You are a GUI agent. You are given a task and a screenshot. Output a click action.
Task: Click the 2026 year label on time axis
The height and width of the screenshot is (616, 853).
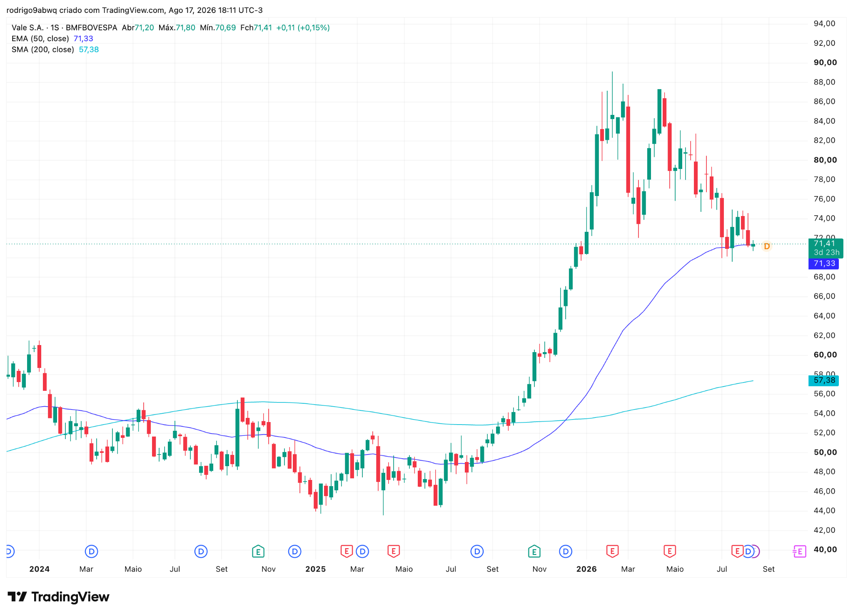click(x=586, y=569)
